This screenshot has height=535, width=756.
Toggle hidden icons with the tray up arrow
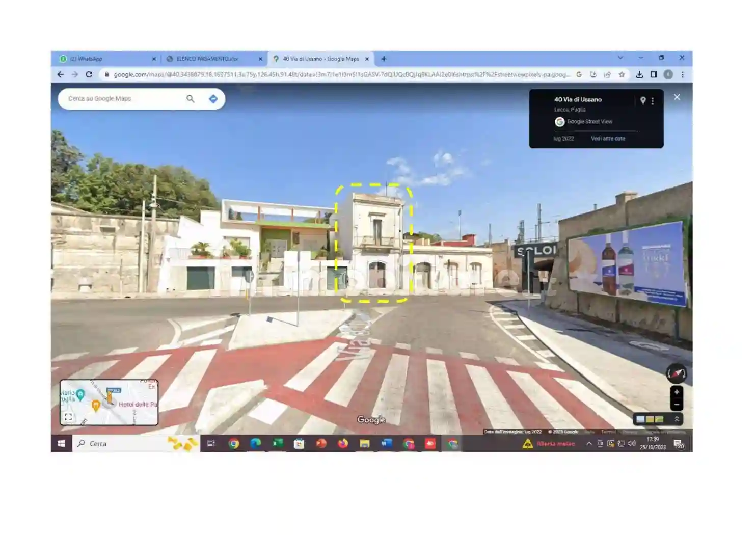coord(589,444)
